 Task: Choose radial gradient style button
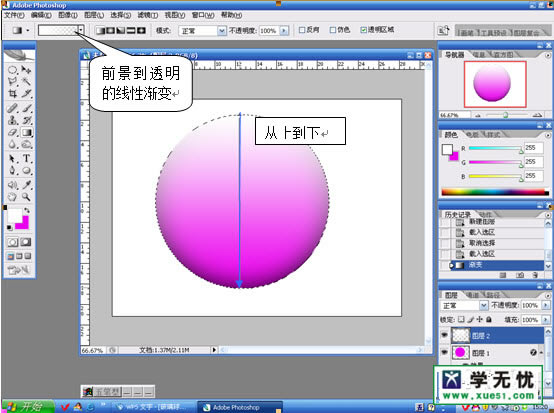111,30
